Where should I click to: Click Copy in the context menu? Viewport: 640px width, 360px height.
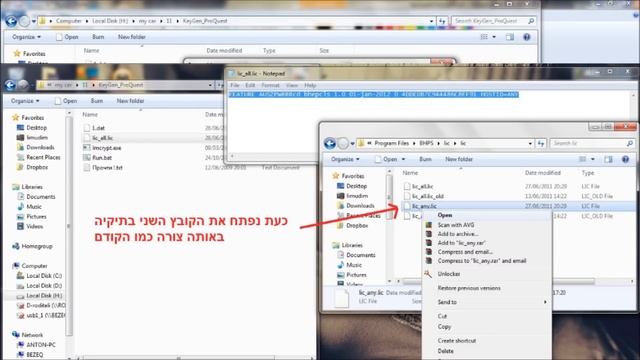444,327
